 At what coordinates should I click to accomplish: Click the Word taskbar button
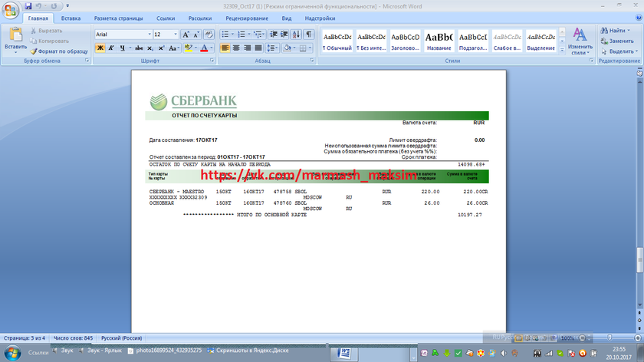coord(343,353)
